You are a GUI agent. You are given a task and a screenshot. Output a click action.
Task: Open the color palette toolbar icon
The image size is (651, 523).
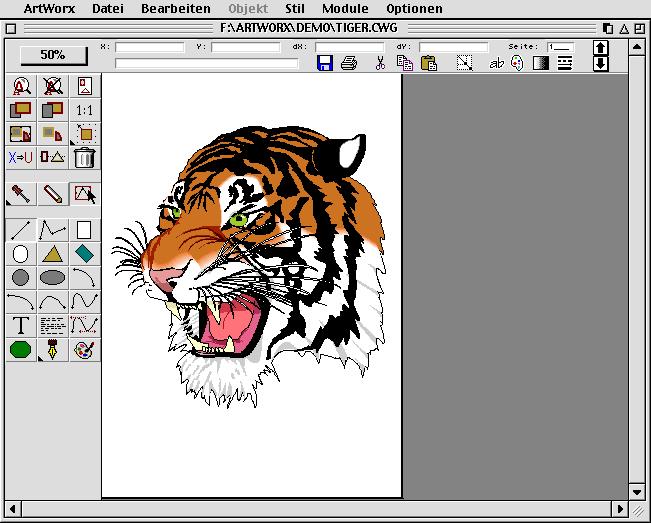[x=517, y=64]
